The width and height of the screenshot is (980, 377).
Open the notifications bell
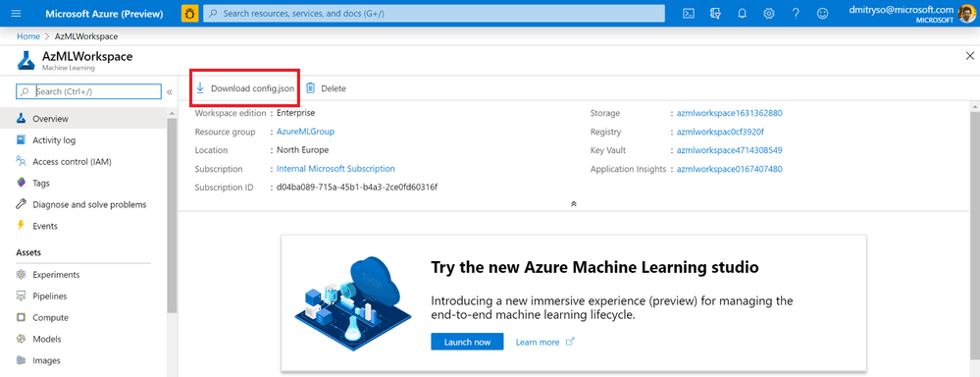tap(742, 13)
